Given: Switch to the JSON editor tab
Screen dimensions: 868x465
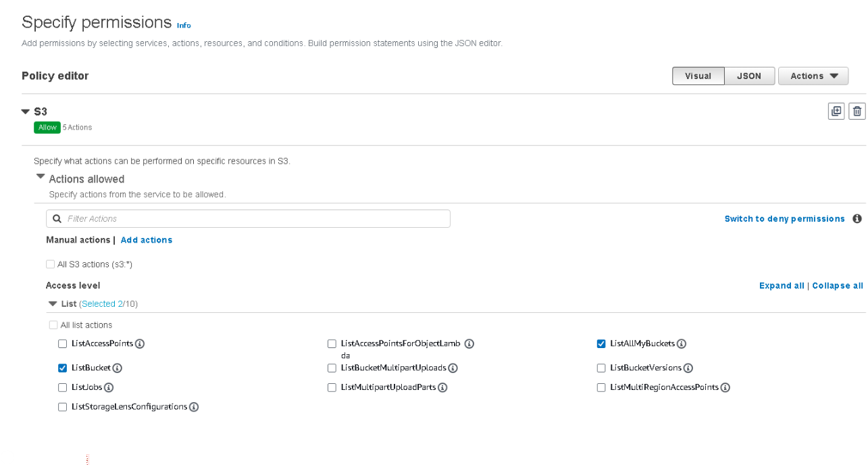Looking at the screenshot, I should point(749,76).
